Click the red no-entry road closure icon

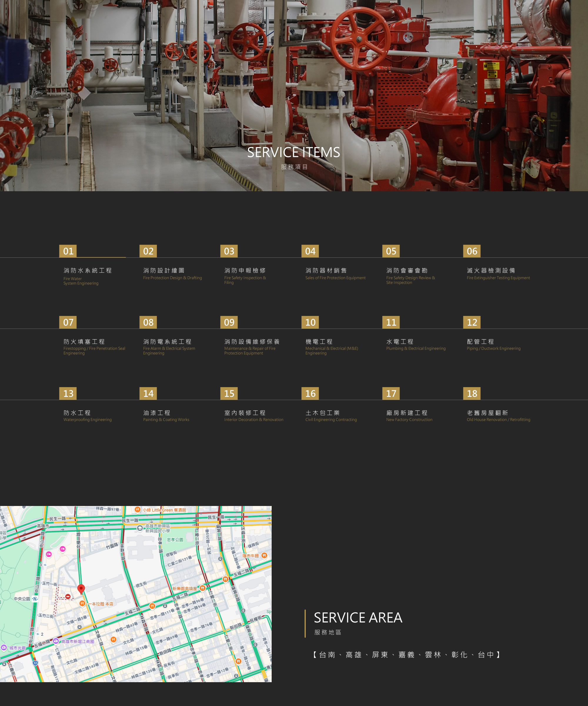68,596
